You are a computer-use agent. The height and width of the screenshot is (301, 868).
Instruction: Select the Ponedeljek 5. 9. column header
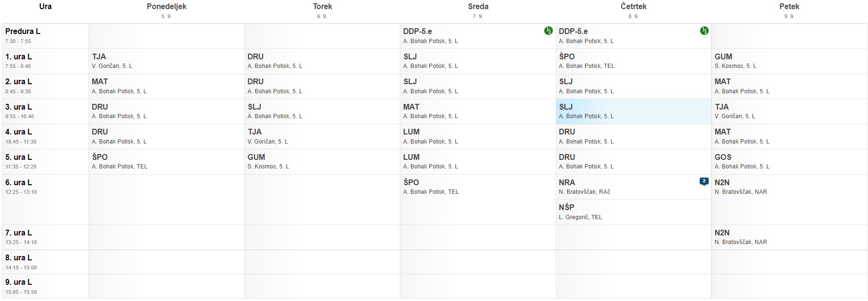point(166,11)
